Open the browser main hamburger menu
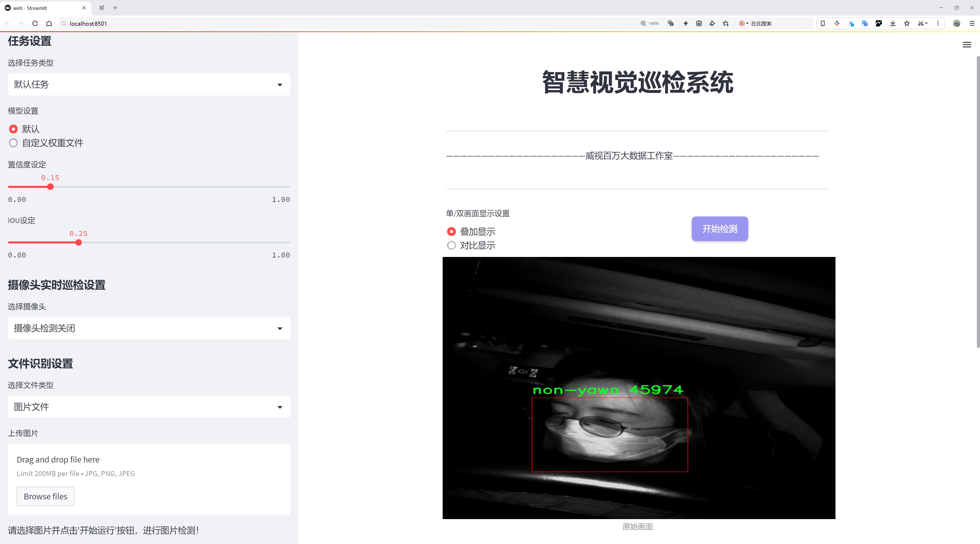This screenshot has height=544, width=980. click(x=972, y=23)
